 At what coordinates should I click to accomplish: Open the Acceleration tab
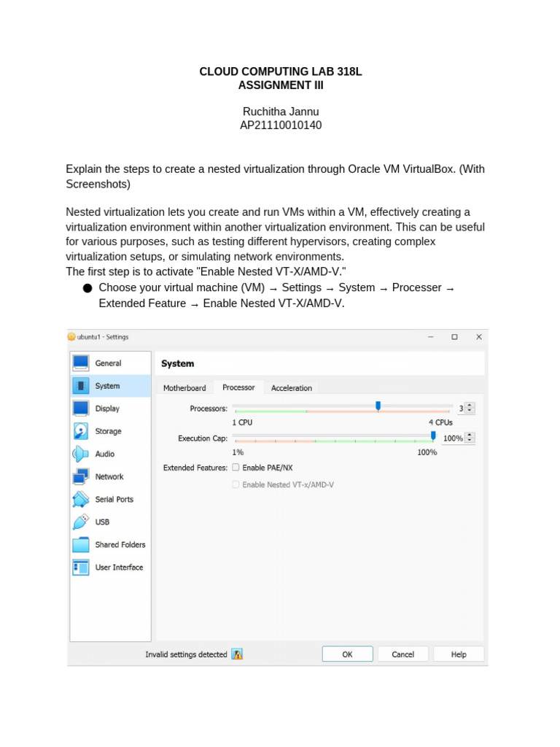point(292,388)
